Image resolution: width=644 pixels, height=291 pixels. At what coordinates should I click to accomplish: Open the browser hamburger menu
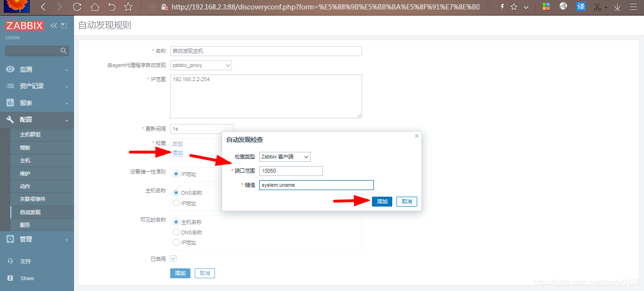pos(633,7)
